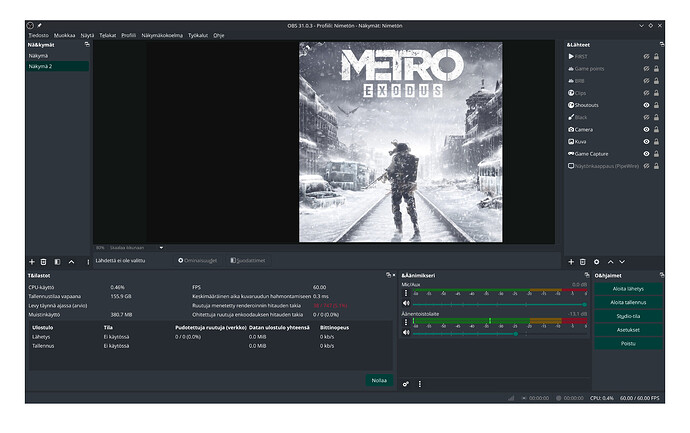The image size is (690, 433).
Task: Undock the Ohjaimet controls panel
Action: pos(661,275)
